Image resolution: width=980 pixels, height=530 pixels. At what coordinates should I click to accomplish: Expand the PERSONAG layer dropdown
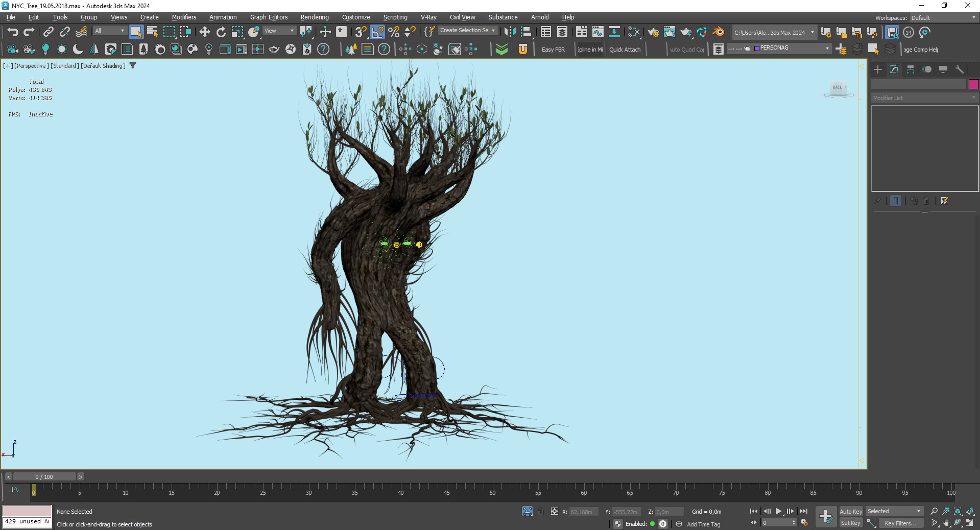pyautogui.click(x=827, y=48)
